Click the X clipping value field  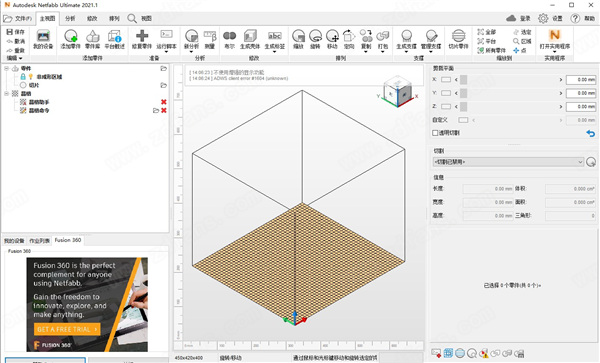coord(581,80)
